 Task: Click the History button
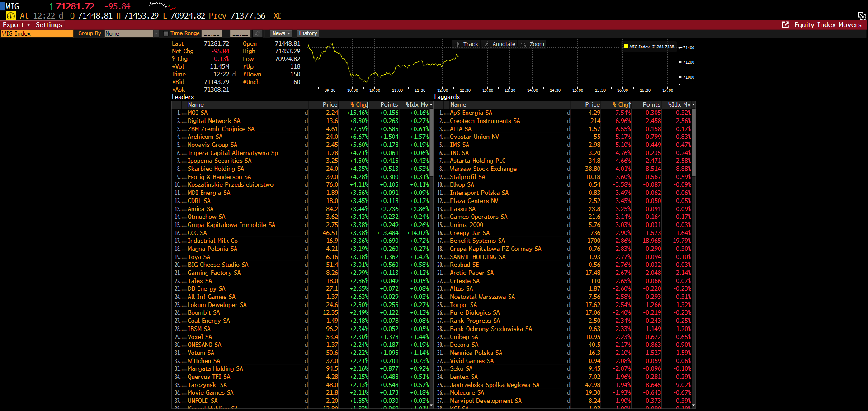tap(308, 33)
